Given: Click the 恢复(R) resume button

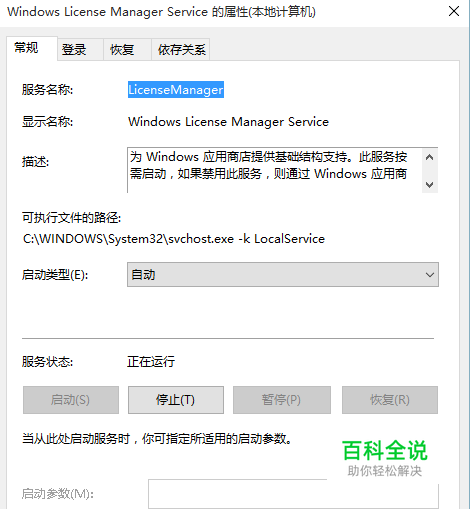Looking at the screenshot, I should (390, 400).
